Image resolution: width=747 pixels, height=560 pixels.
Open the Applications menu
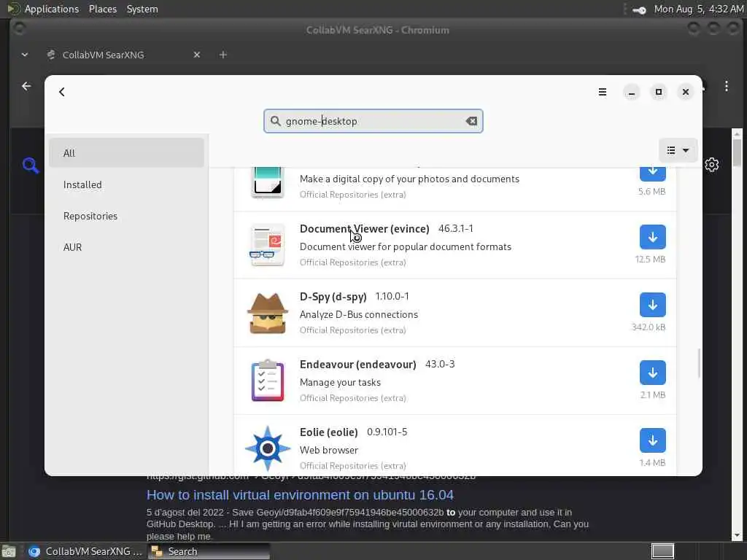click(x=52, y=9)
